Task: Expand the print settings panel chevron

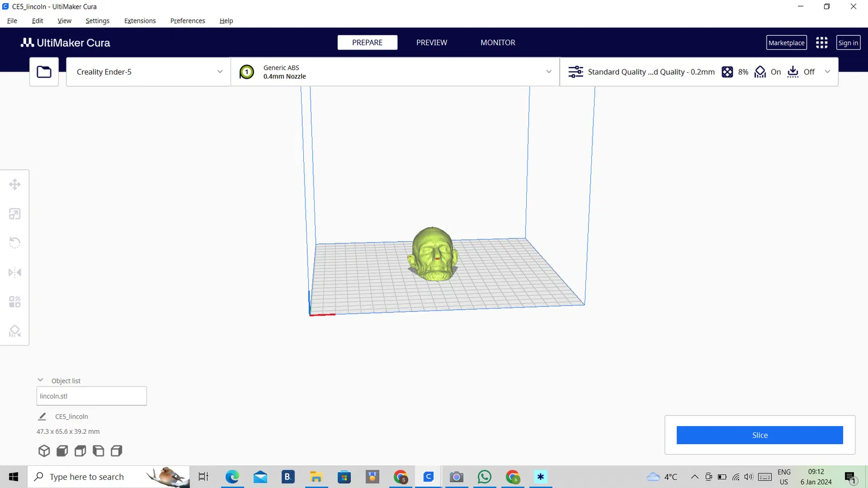Action: point(827,72)
